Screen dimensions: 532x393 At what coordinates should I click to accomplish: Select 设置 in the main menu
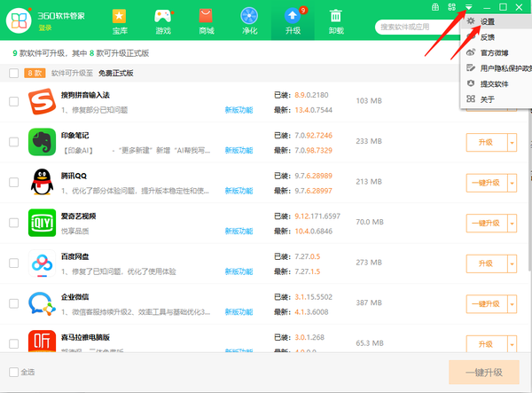pos(487,20)
